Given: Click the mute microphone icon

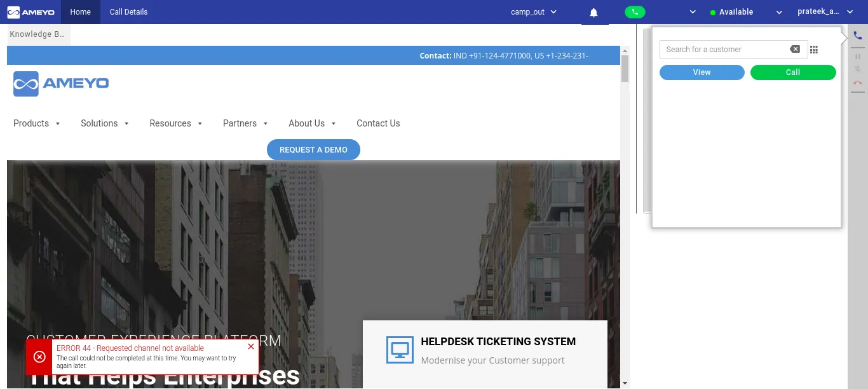Looking at the screenshot, I should [x=858, y=69].
